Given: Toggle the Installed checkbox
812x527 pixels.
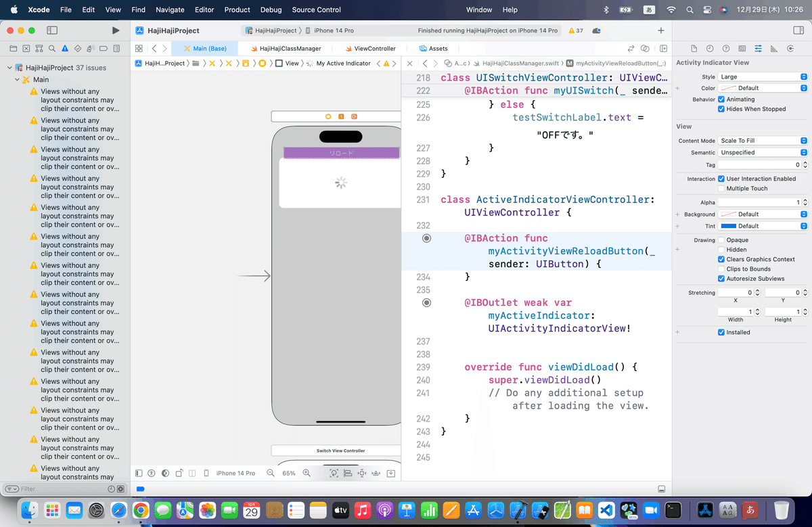Looking at the screenshot, I should (721, 332).
